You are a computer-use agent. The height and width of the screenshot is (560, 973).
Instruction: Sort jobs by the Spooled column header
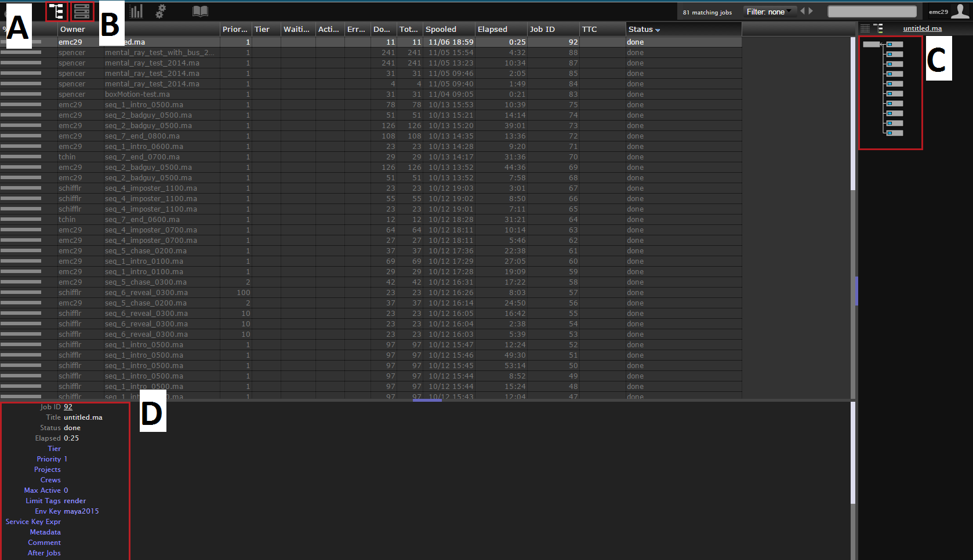(441, 29)
